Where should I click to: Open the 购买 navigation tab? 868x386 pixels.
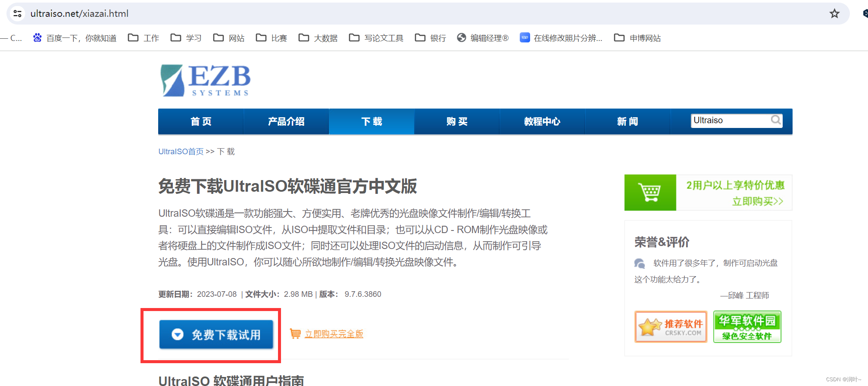click(x=457, y=121)
